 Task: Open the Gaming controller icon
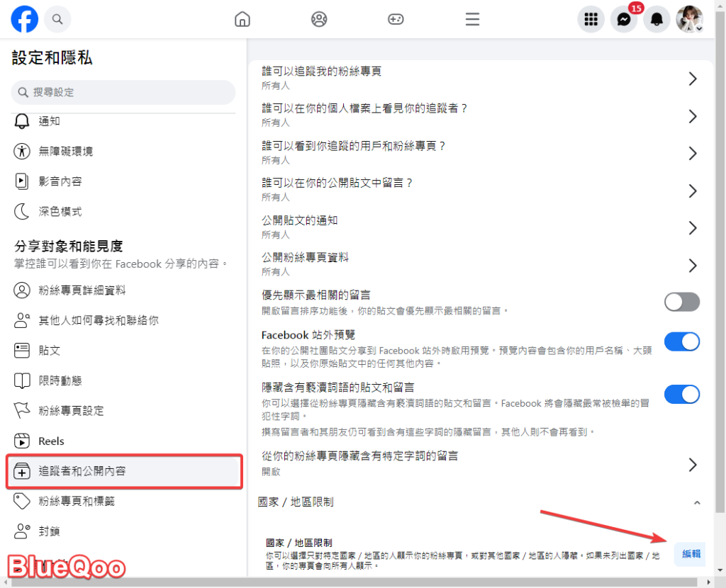point(395,19)
